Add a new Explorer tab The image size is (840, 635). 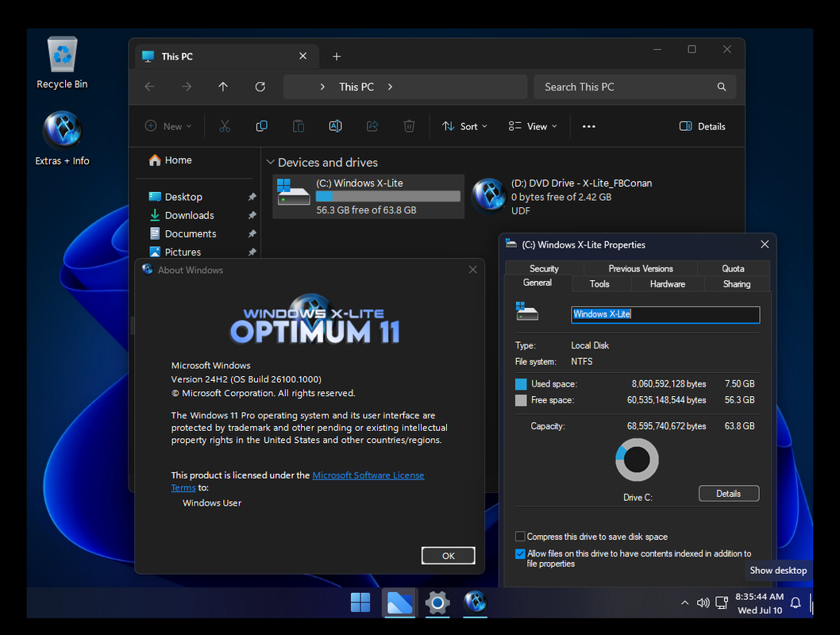(x=337, y=56)
